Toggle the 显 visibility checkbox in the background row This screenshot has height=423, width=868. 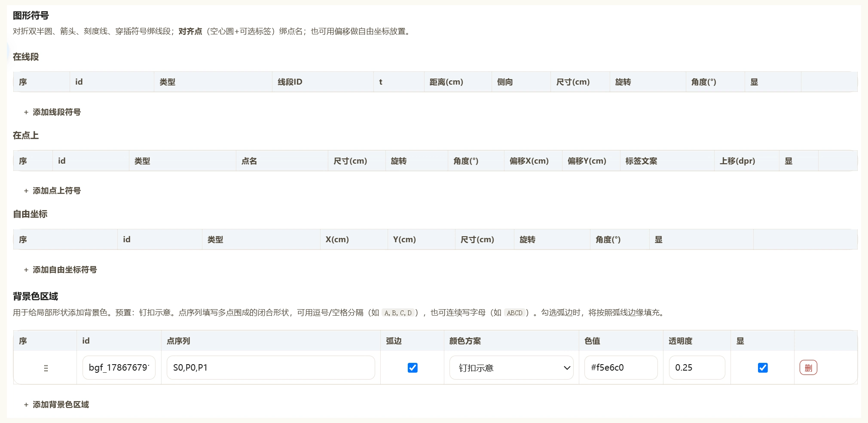[763, 368]
